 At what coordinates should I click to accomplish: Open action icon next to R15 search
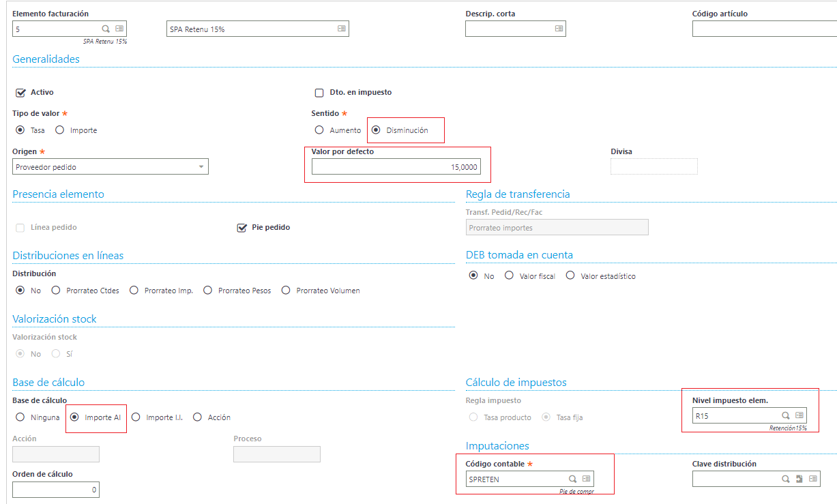tap(799, 415)
